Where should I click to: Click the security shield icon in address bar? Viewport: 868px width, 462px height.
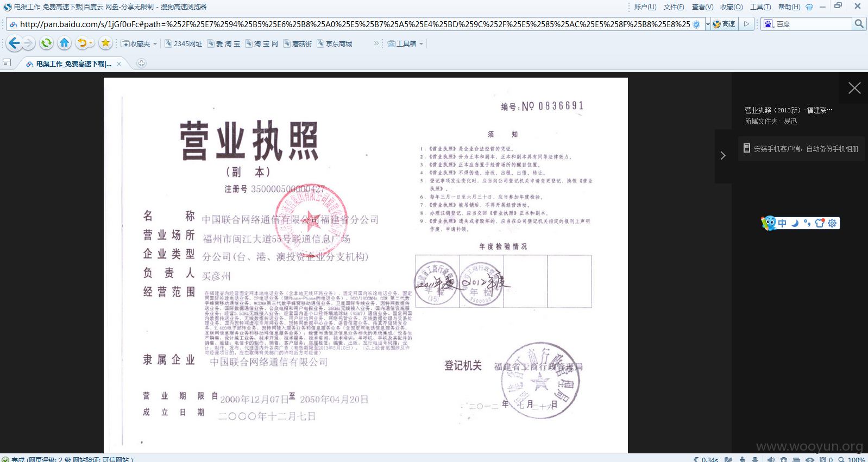[696, 24]
